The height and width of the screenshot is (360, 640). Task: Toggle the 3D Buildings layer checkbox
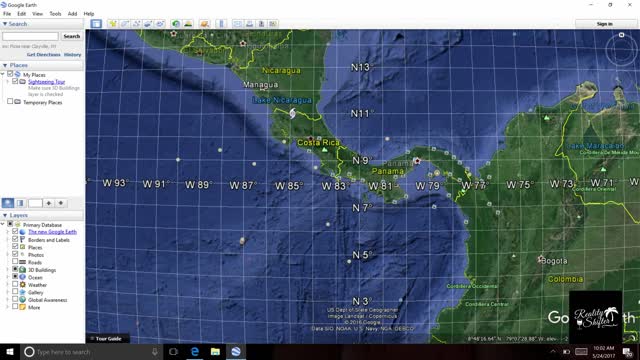pos(15,269)
